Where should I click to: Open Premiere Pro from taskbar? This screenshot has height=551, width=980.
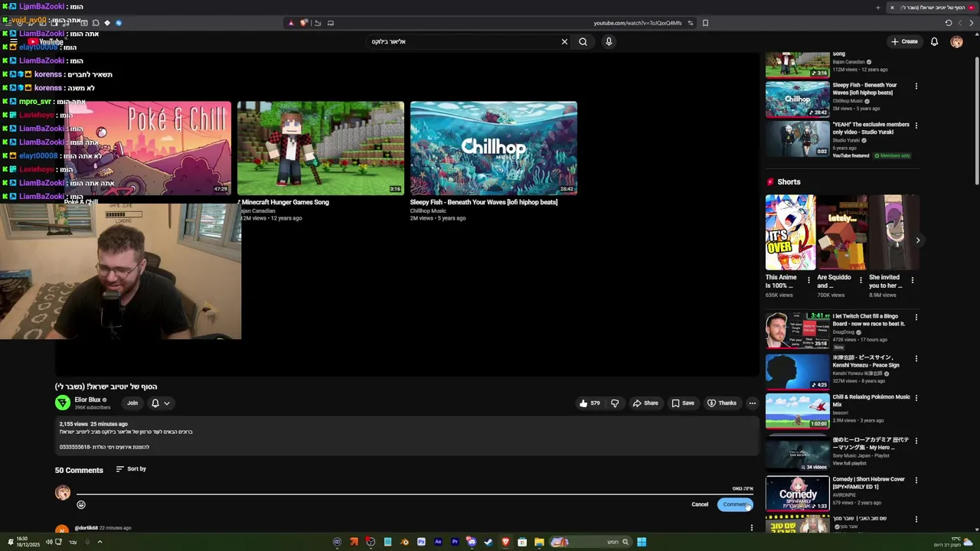[x=455, y=542]
